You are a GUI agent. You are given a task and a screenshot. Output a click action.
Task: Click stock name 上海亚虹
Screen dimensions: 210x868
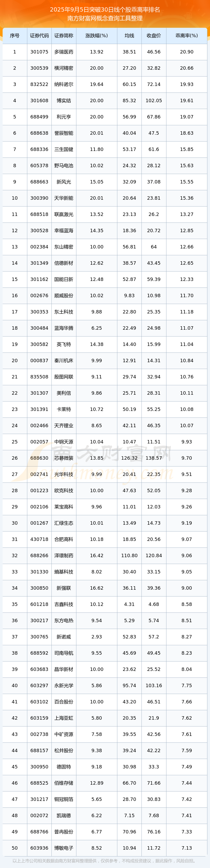point(64,718)
